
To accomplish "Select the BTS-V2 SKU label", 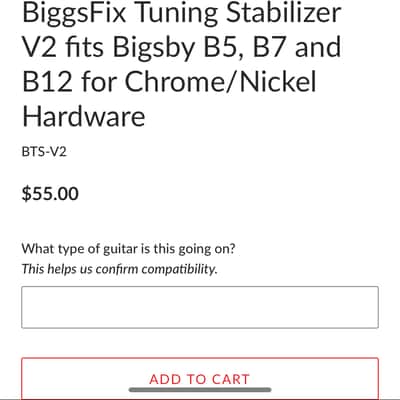I will click(x=44, y=152).
